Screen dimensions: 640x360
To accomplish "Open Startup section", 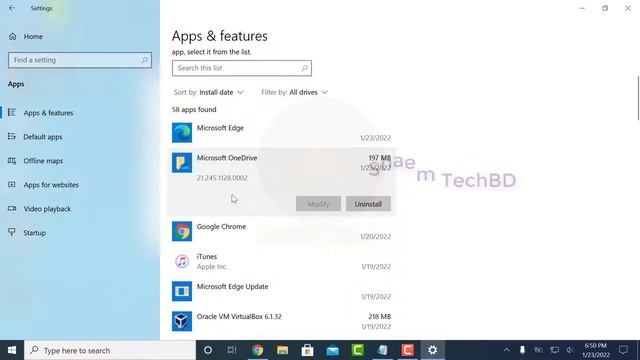I will [34, 233].
